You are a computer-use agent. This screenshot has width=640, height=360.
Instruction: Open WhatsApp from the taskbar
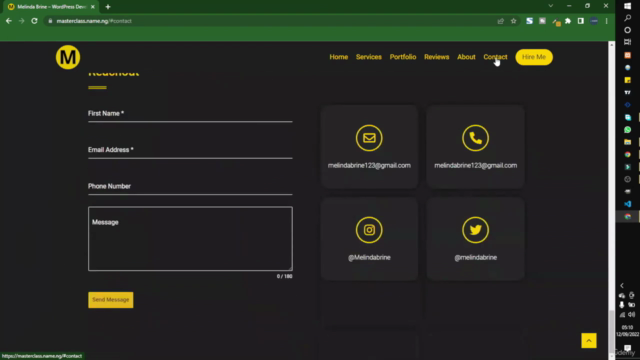tap(627, 130)
